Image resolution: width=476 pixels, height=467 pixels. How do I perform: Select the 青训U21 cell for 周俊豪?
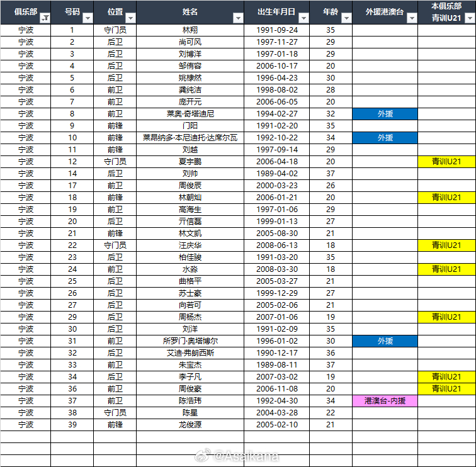(x=446, y=389)
